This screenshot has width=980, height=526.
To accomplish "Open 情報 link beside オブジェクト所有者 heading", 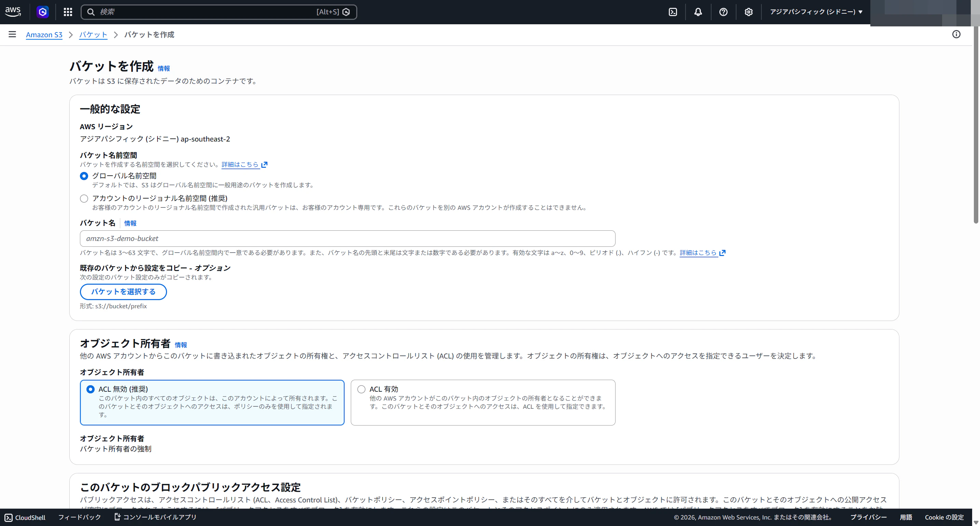I will click(x=181, y=345).
